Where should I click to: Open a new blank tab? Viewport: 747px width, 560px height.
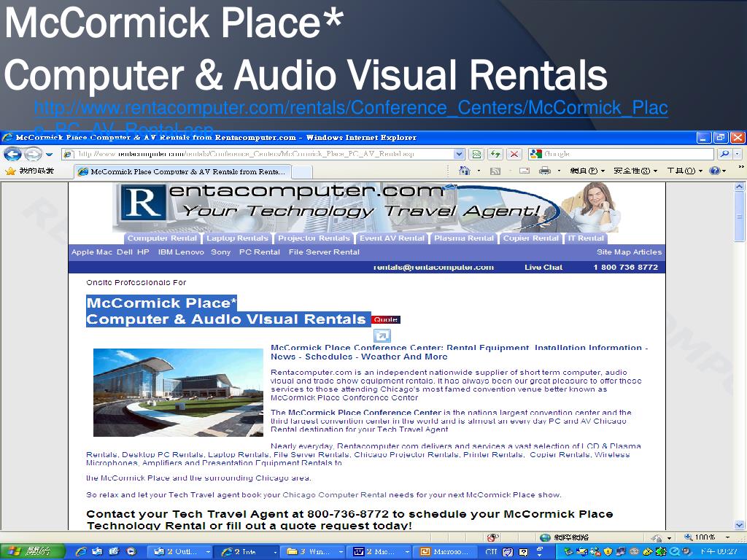(x=302, y=172)
